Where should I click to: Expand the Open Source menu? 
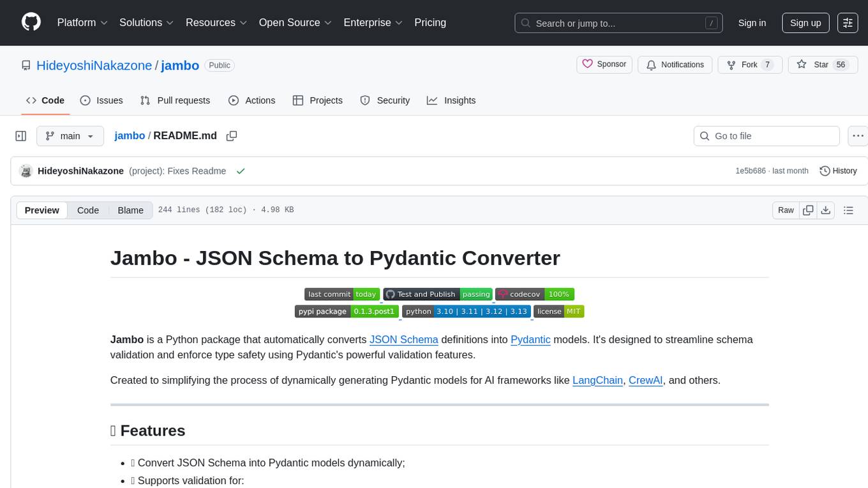click(296, 22)
